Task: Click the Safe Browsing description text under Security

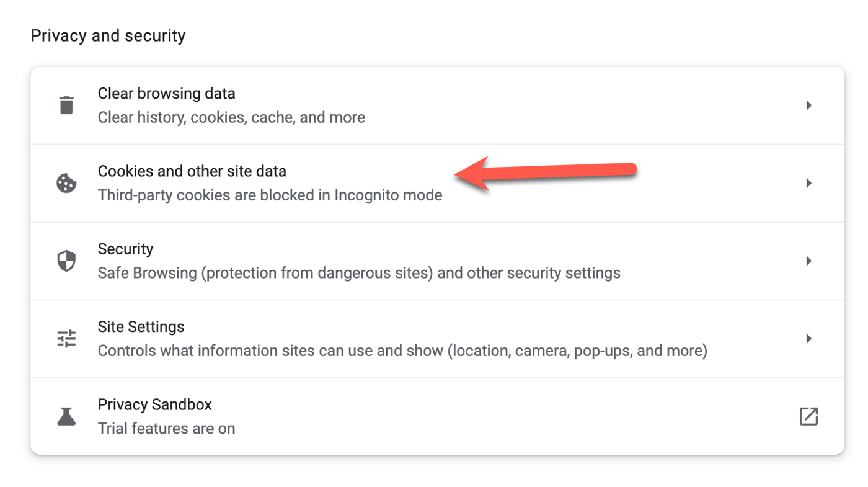Action: (x=358, y=272)
